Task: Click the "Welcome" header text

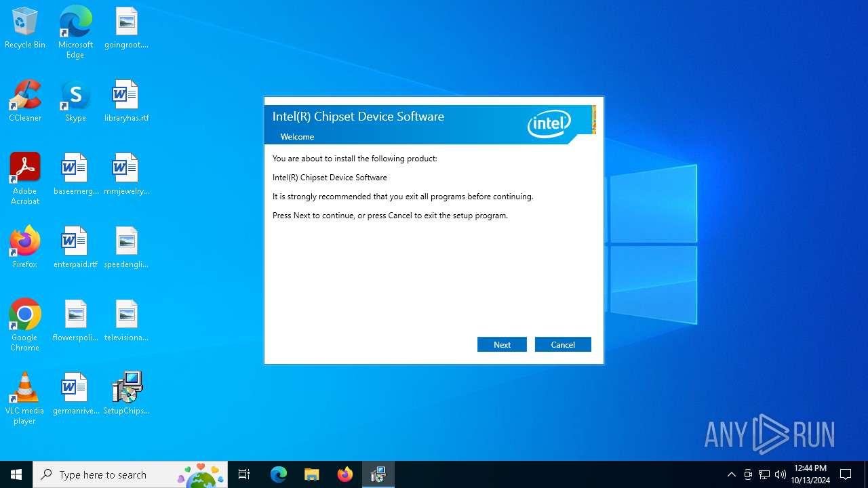Action: 297,137
